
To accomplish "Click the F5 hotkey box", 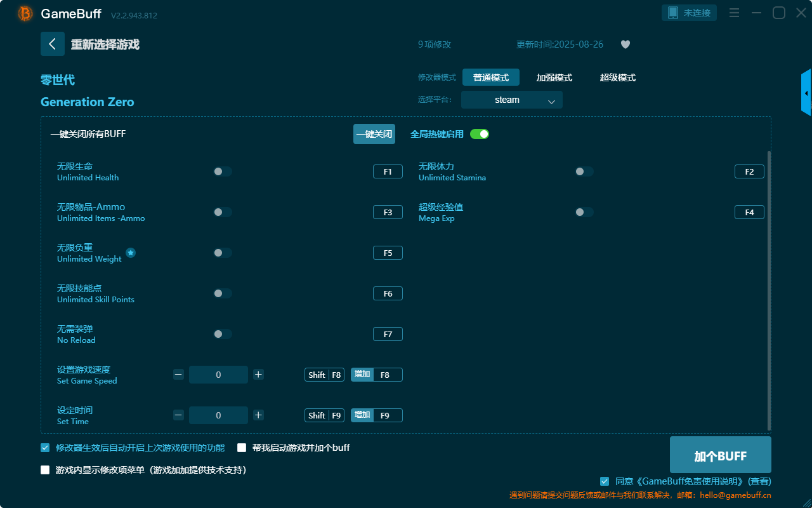I will 388,253.
